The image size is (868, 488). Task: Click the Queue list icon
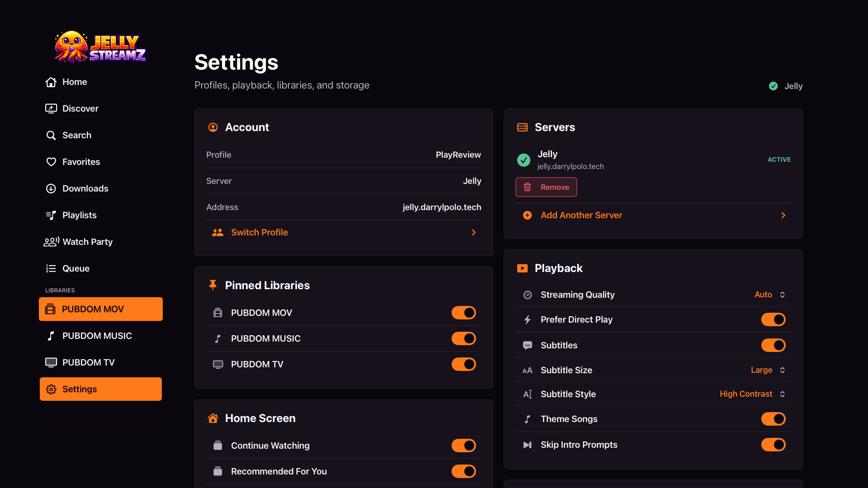point(51,268)
